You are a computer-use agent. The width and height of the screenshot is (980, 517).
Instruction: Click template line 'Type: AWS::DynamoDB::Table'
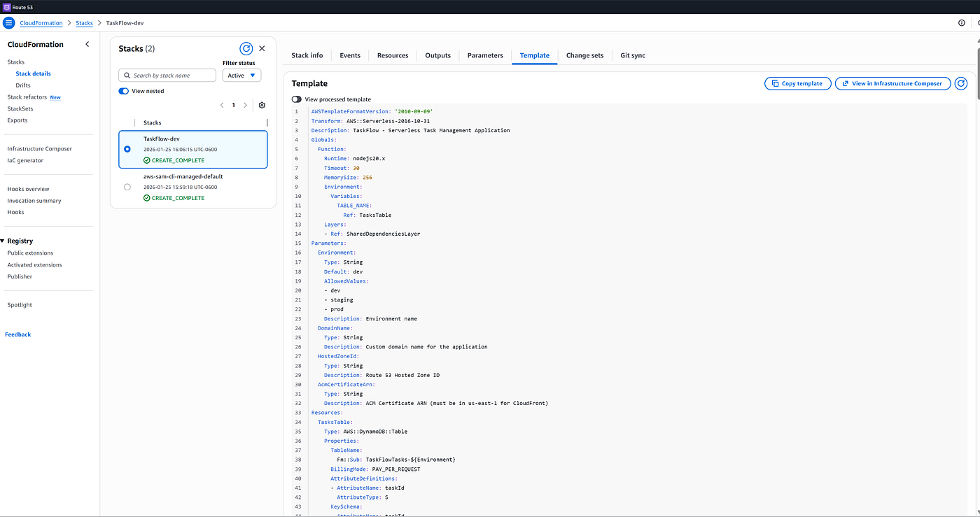pyautogui.click(x=365, y=432)
